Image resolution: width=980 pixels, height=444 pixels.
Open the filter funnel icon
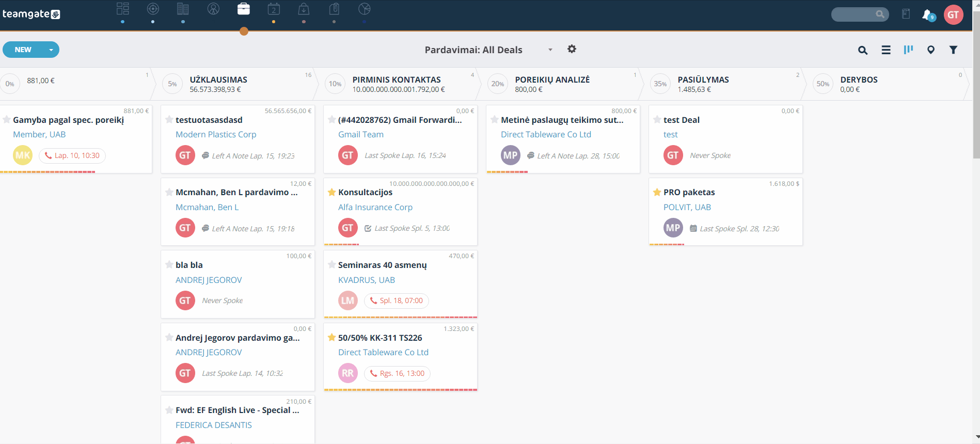click(x=954, y=50)
